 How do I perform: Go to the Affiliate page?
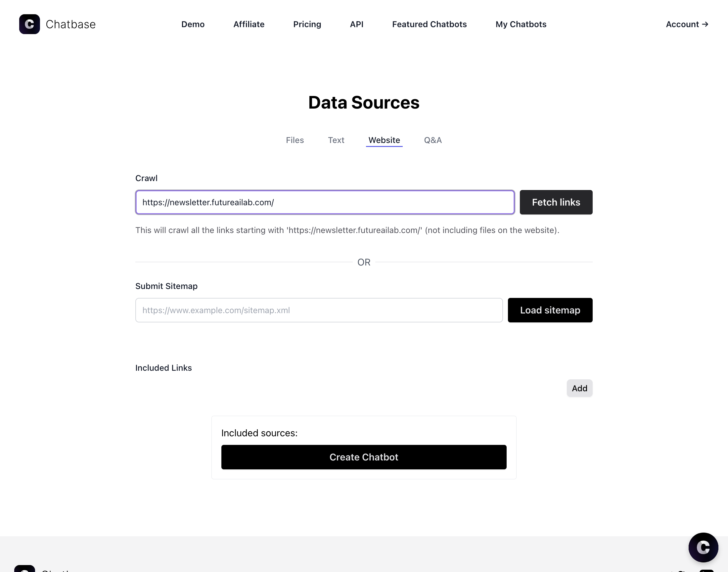click(249, 24)
